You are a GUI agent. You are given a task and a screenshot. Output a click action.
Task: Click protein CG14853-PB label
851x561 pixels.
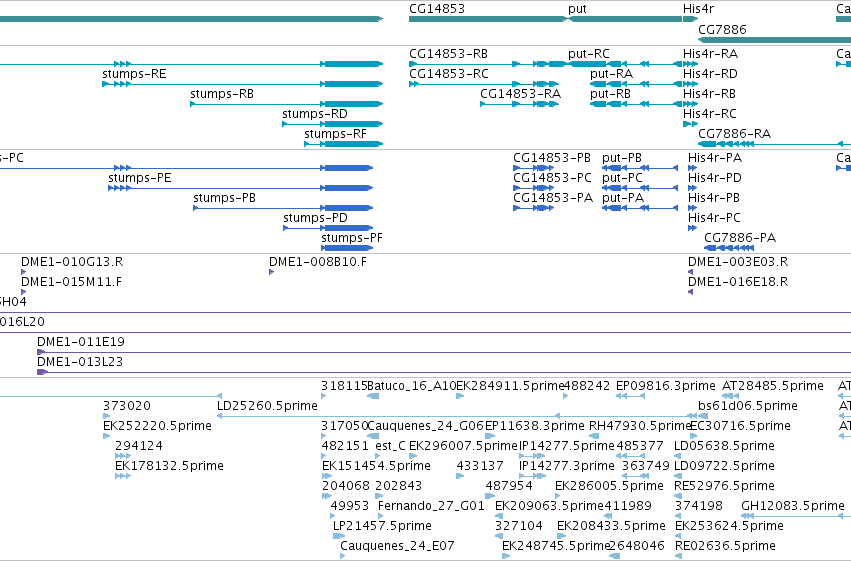click(552, 158)
